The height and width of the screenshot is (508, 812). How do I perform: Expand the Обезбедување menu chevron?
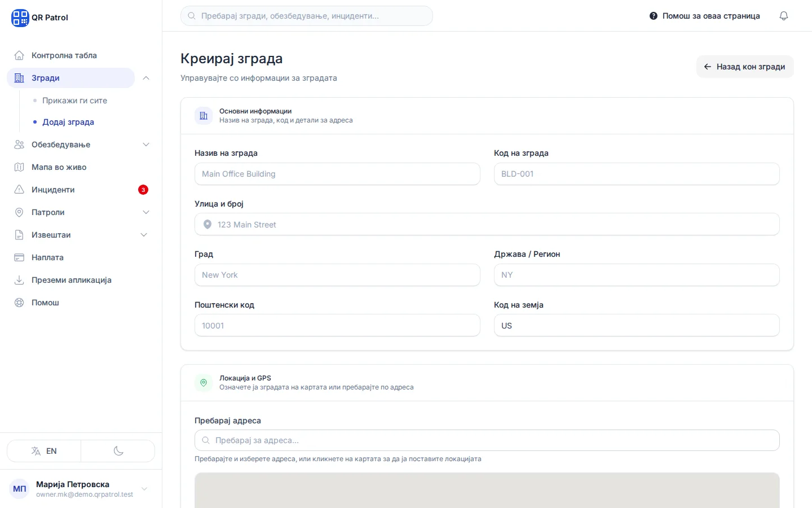(146, 144)
